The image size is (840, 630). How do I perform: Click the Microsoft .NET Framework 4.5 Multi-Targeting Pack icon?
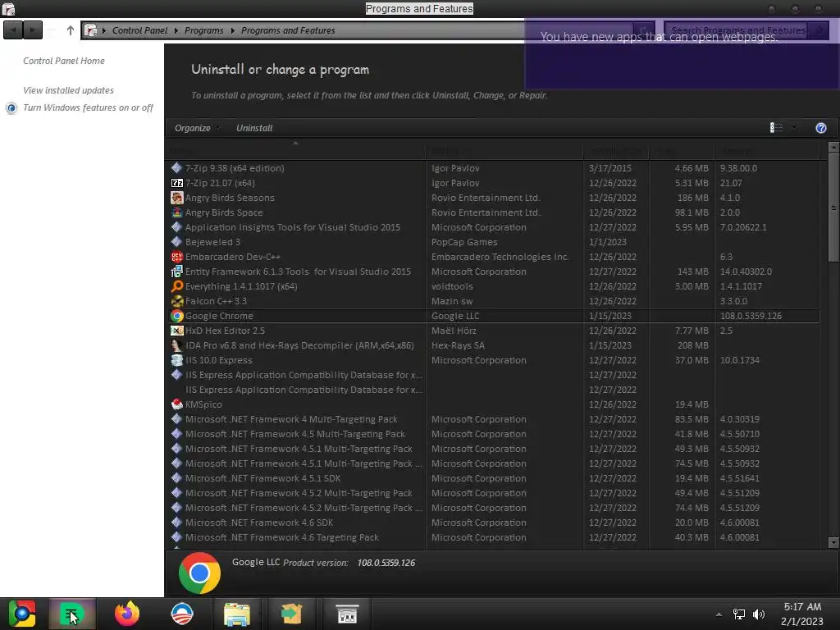pos(177,434)
